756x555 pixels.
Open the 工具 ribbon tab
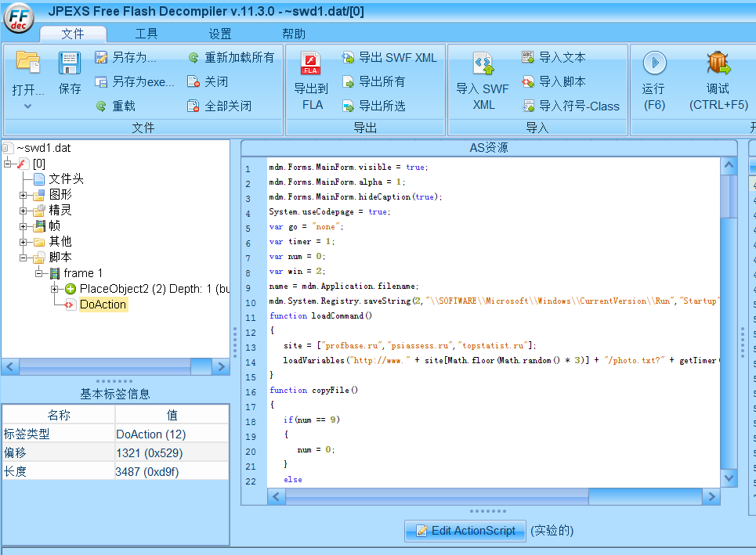(x=146, y=34)
